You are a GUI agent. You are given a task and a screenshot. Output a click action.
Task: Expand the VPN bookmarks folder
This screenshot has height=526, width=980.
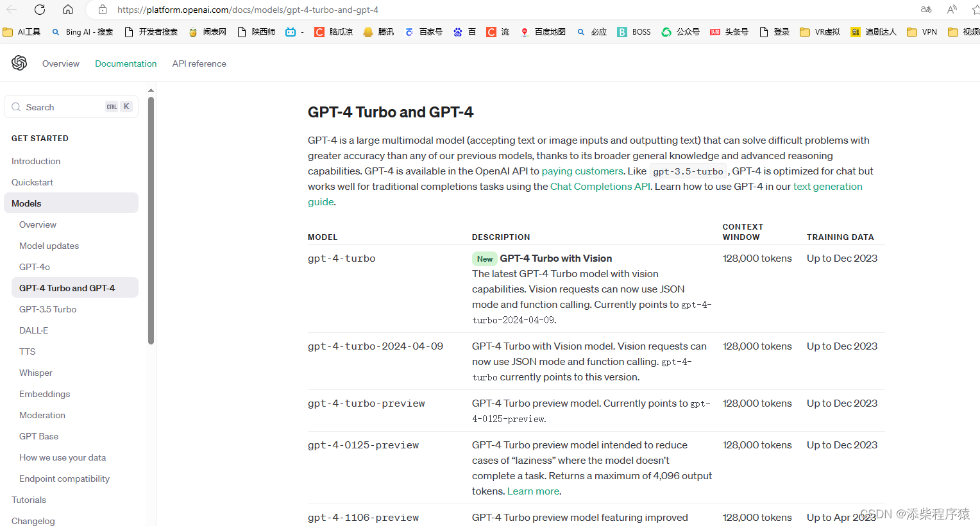tap(922, 32)
